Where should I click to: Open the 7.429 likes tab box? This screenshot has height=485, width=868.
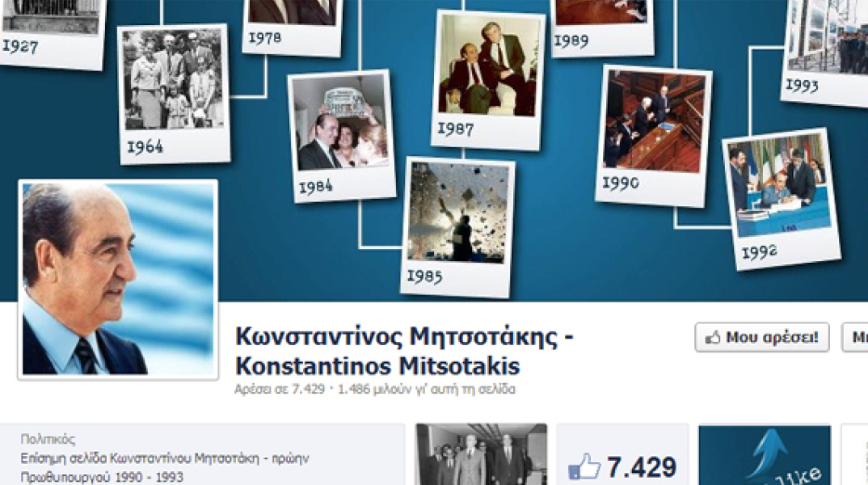pyautogui.click(x=622, y=454)
